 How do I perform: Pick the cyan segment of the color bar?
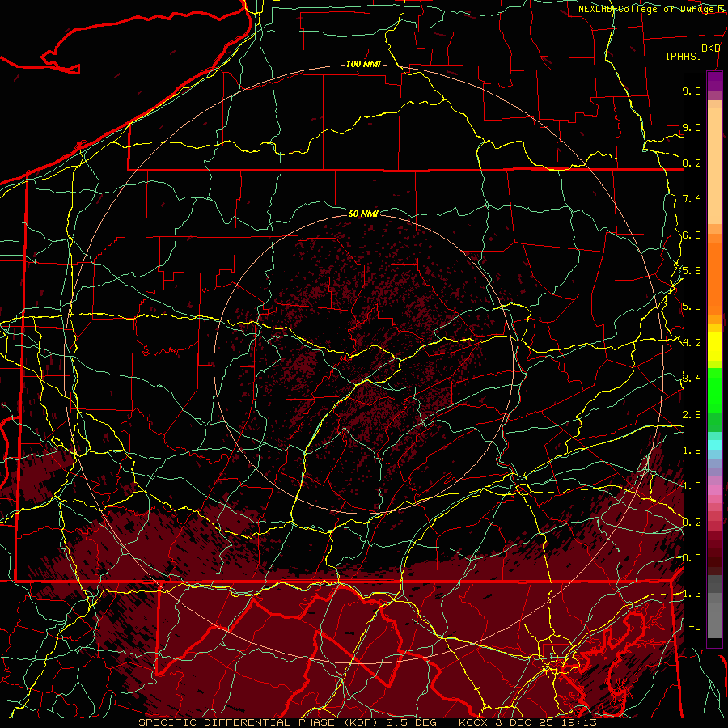pyautogui.click(x=714, y=445)
